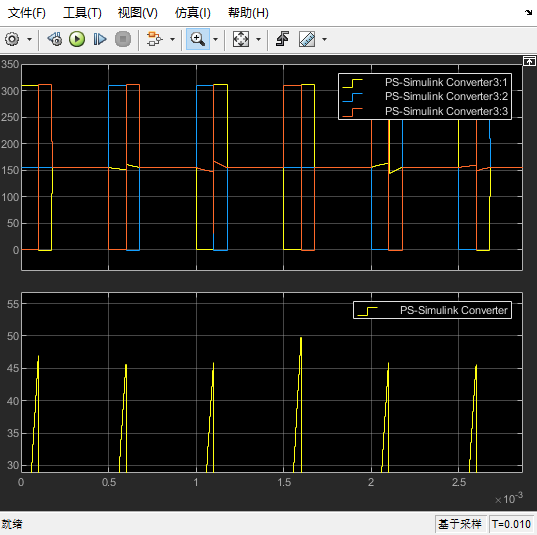
Task: Expand the dropdown beside Scale Axes icon
Action: click(259, 40)
